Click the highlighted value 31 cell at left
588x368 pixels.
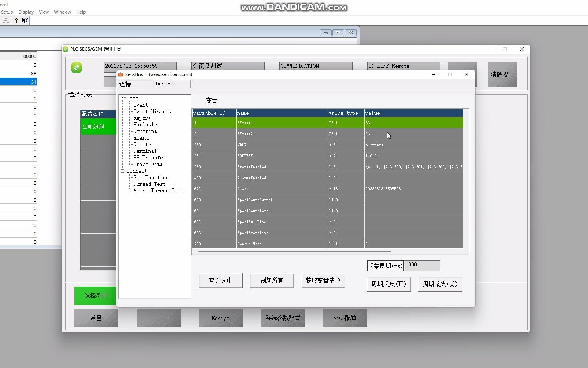[18, 82]
